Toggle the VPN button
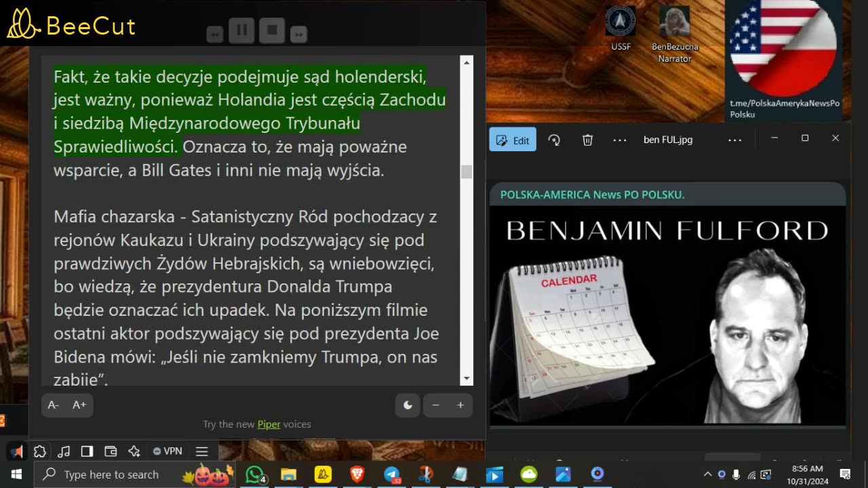 pyautogui.click(x=167, y=451)
